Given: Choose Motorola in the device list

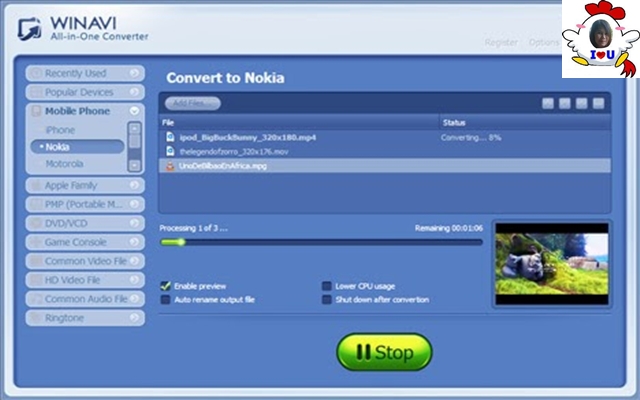Looking at the screenshot, I should (x=64, y=164).
